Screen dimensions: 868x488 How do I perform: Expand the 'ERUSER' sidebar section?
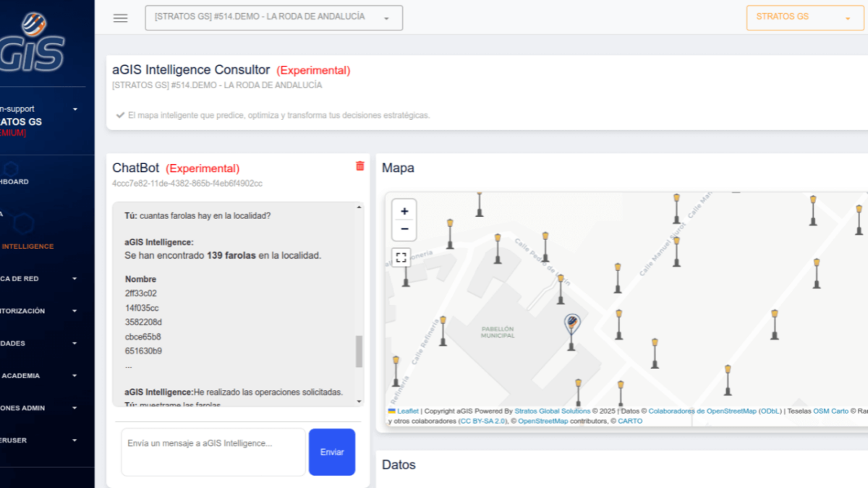point(75,440)
